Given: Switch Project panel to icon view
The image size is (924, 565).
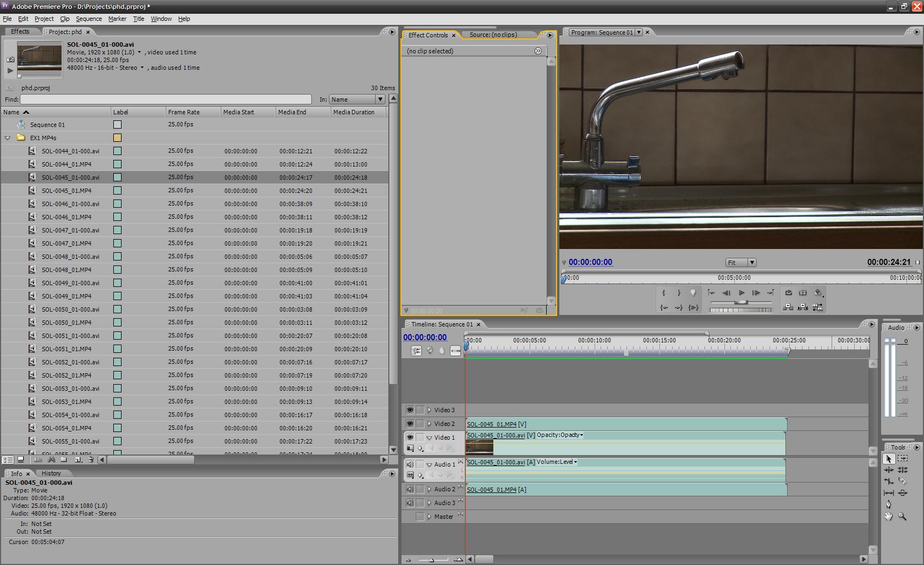Looking at the screenshot, I should click(x=21, y=459).
